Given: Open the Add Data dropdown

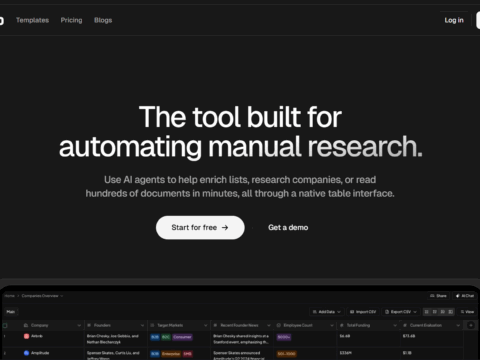Looking at the screenshot, I should [x=327, y=312].
